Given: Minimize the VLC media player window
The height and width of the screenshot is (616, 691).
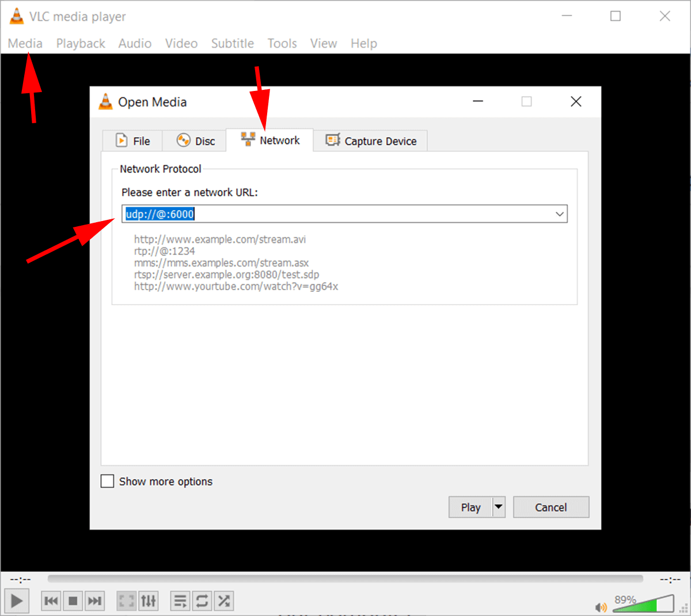Looking at the screenshot, I should tap(567, 16).
